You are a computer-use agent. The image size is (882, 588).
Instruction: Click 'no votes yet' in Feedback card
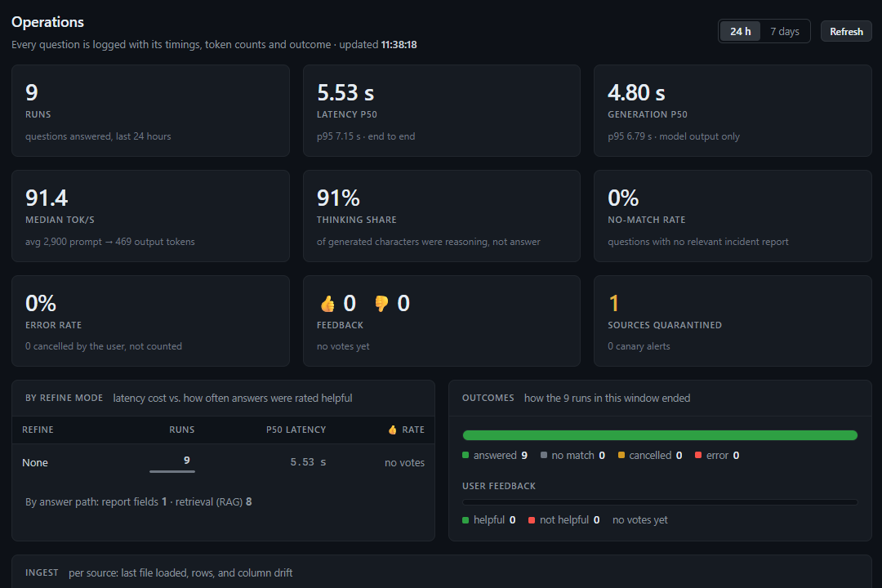(x=343, y=346)
